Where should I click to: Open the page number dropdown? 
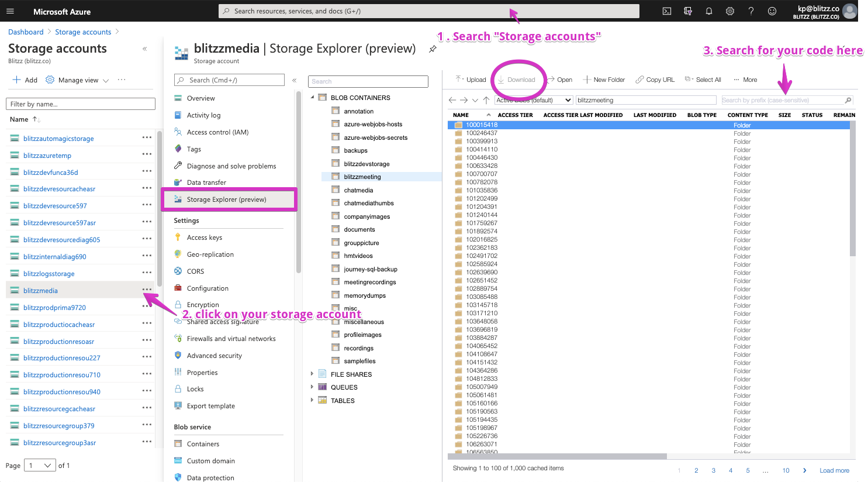[x=40, y=466]
